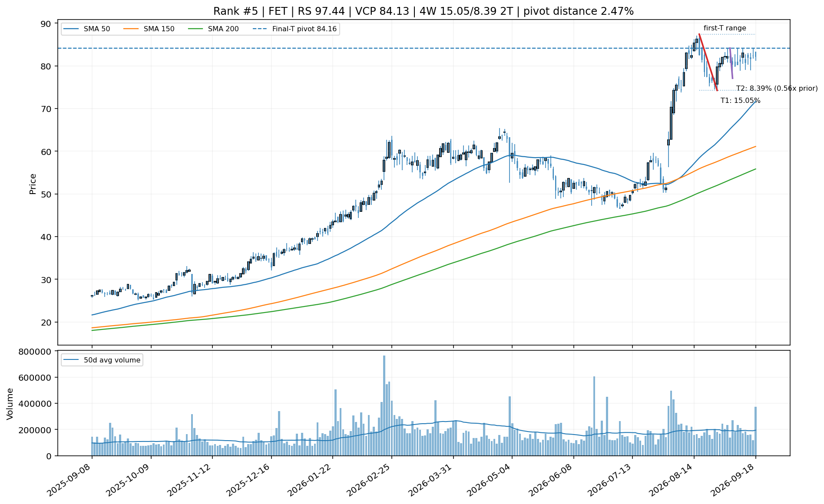Click the 'T2: 8.39% (0.56x prior)' annotation
This screenshot has width=824, height=504.
(777, 89)
